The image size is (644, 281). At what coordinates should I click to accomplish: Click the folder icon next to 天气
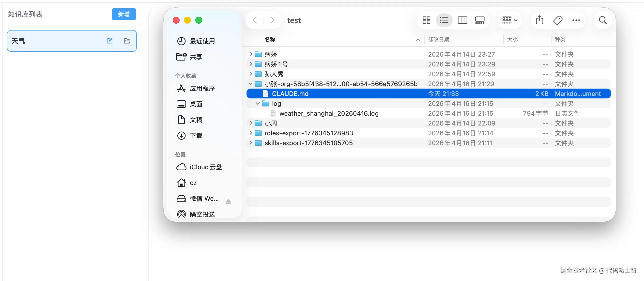pos(127,41)
